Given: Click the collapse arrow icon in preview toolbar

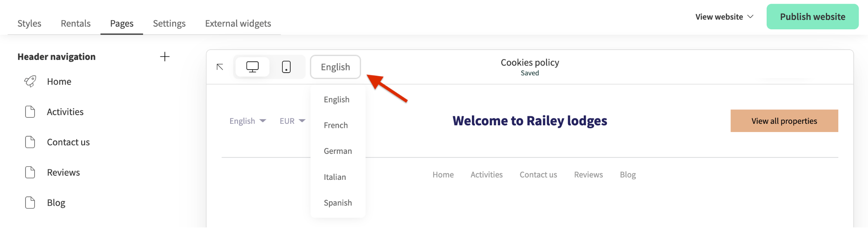Looking at the screenshot, I should coord(220,67).
